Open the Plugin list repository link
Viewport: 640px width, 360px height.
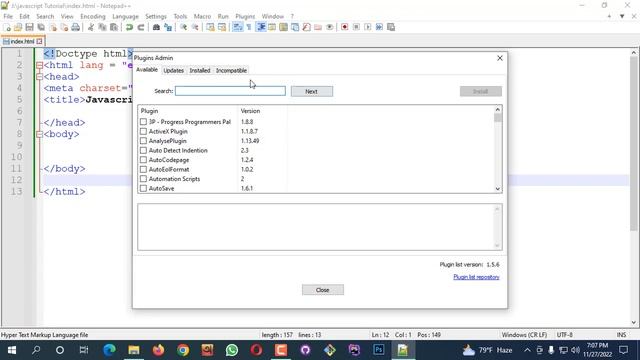click(x=476, y=277)
